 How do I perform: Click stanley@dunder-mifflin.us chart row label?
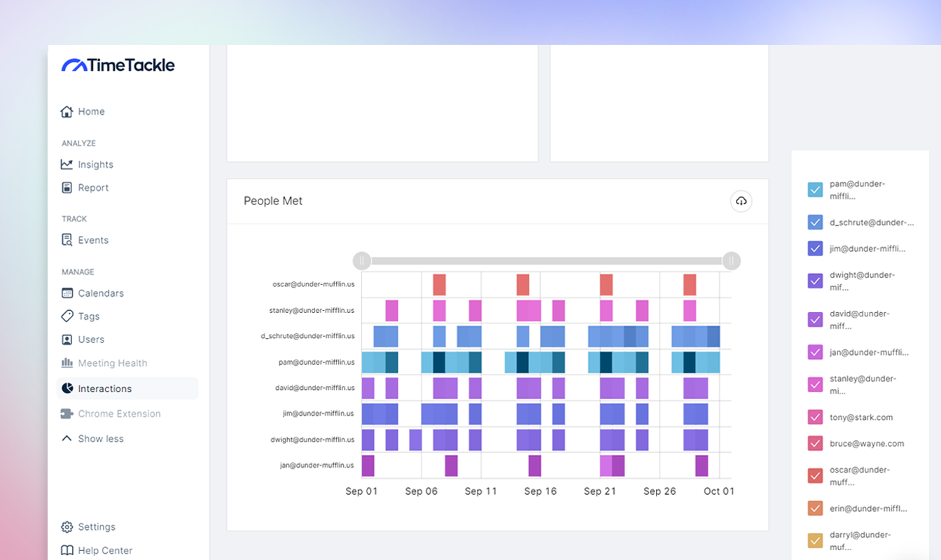tap(312, 310)
